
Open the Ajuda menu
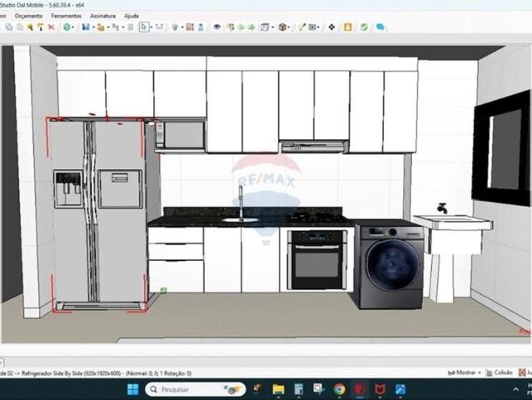pyautogui.click(x=132, y=16)
